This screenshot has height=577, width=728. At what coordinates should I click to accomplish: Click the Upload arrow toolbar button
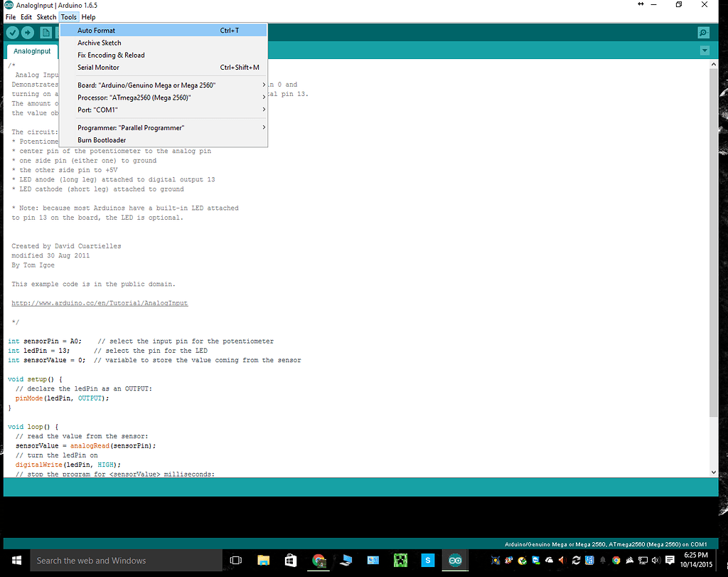click(28, 33)
